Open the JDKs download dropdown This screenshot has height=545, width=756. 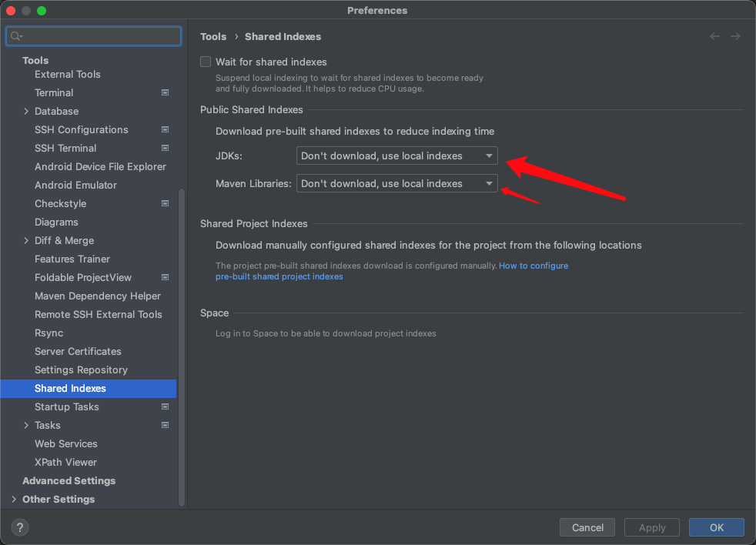pyautogui.click(x=396, y=155)
